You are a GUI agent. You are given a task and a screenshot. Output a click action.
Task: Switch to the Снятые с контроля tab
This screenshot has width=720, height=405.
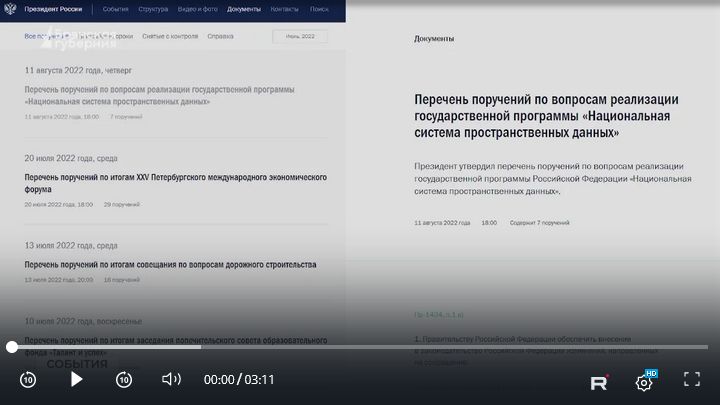(170, 36)
